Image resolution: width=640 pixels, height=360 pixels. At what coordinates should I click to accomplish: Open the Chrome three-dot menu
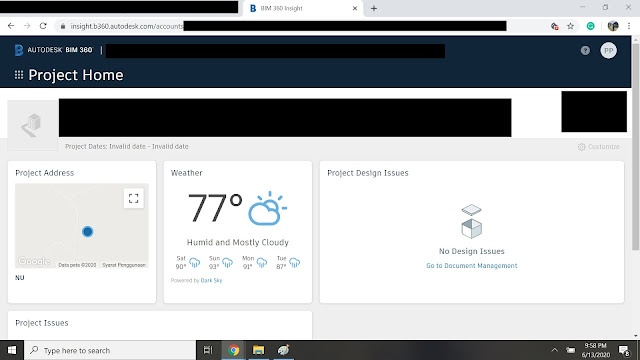[629, 26]
